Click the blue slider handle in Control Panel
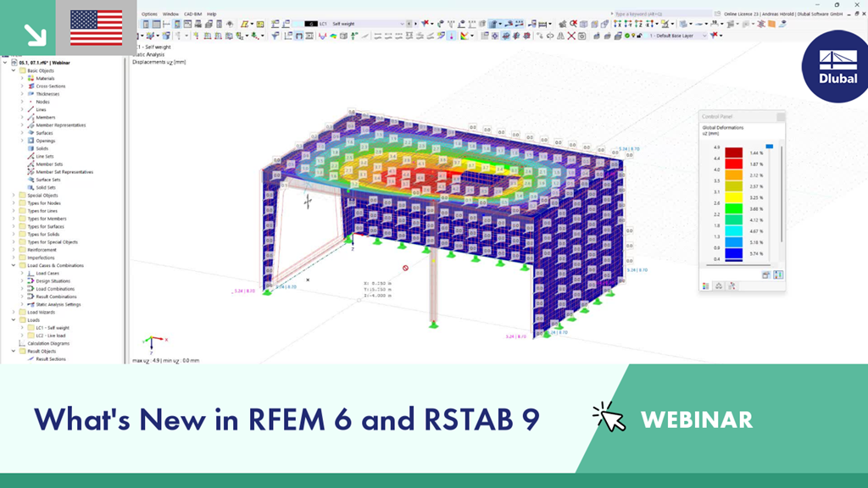This screenshot has width=868, height=488. [770, 147]
